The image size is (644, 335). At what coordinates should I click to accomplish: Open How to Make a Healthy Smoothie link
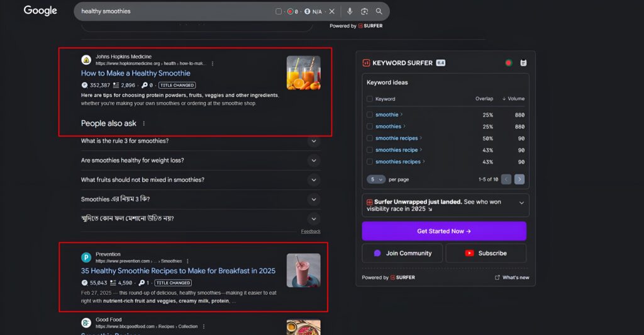point(136,73)
